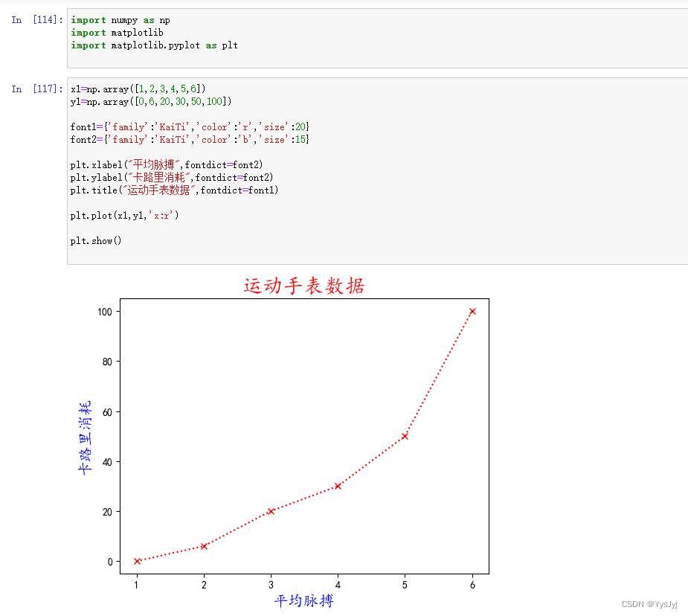Click the x-axis label 平均脉搏
688x616 pixels.
click(x=304, y=600)
